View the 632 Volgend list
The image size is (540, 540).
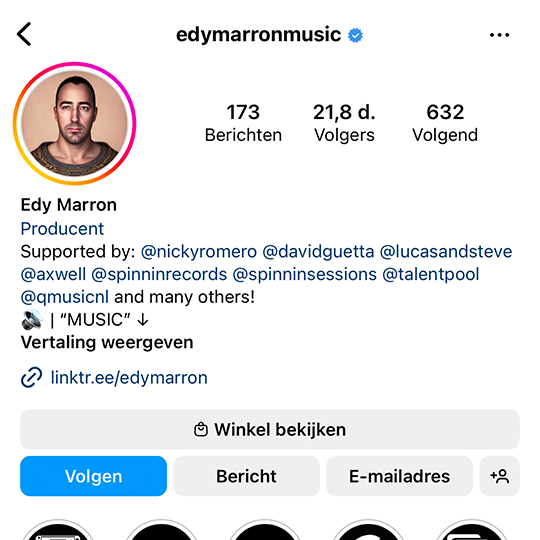coord(445,123)
